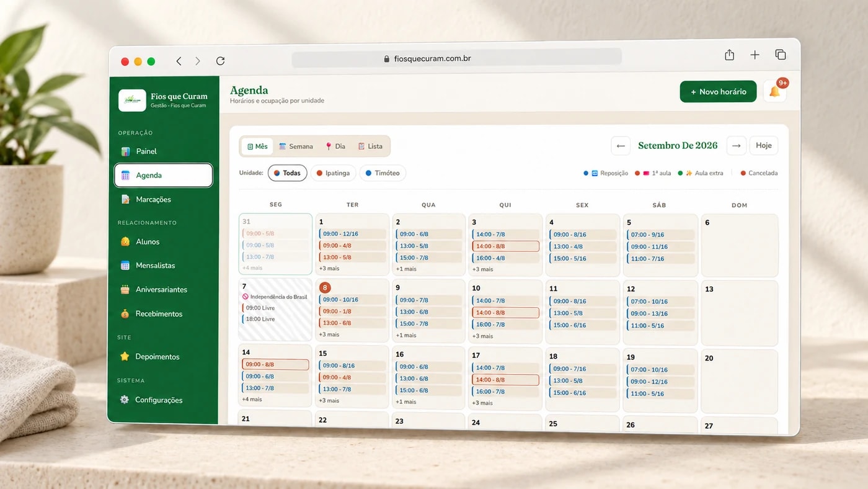Click the browser share icon
The height and width of the screenshot is (489, 868).
click(x=730, y=55)
